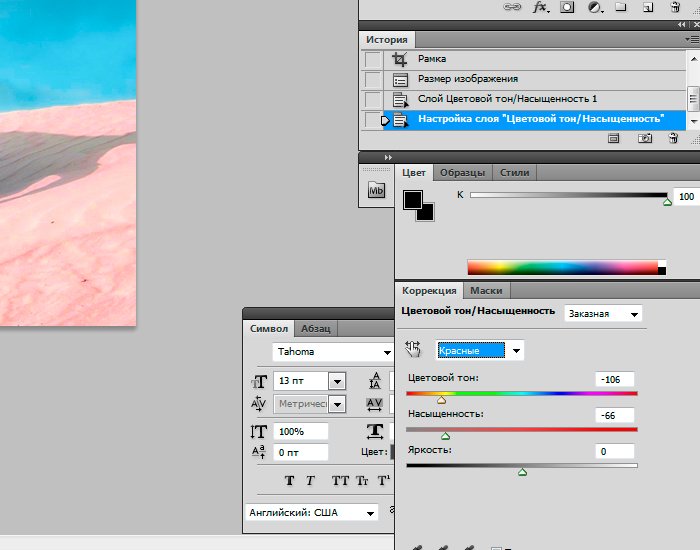This screenshot has width=700, height=550.
Task: Switch to the Маски tab
Action: click(x=486, y=291)
